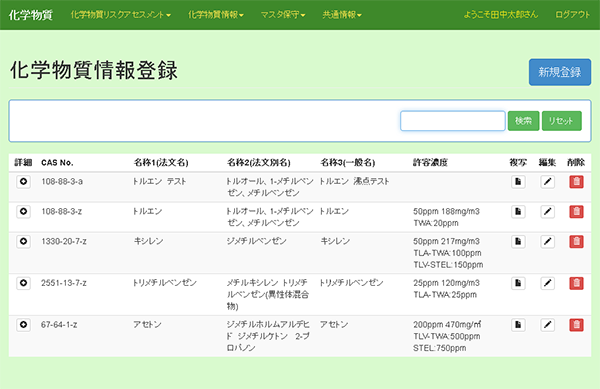Expand details for CAS 2551-13-7-z row
Viewport: 600px width, 389px height.
23,283
